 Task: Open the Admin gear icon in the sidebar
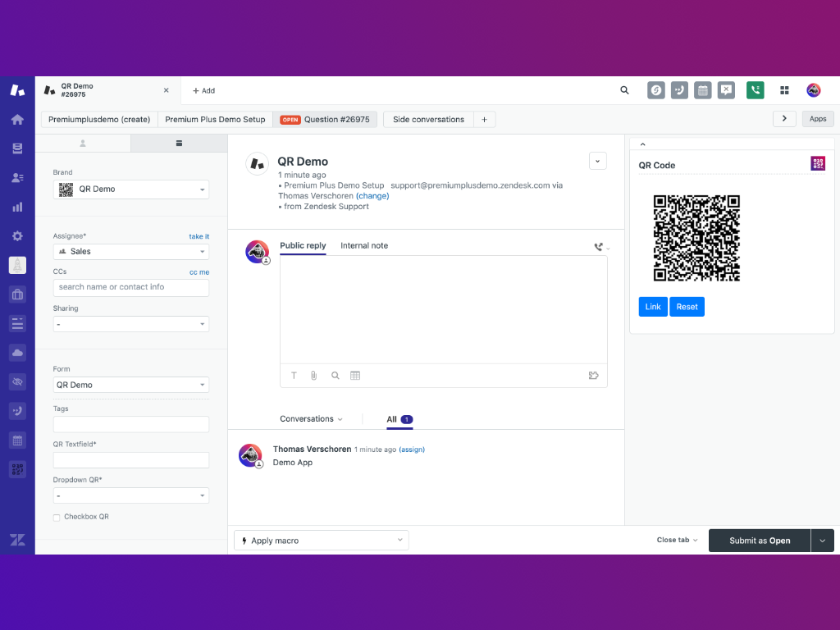[x=17, y=235]
